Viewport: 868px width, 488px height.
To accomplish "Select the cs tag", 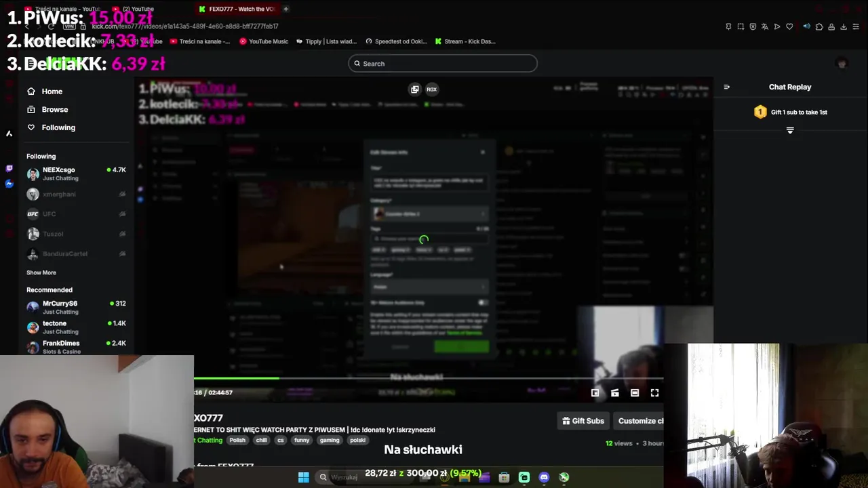I will [281, 440].
